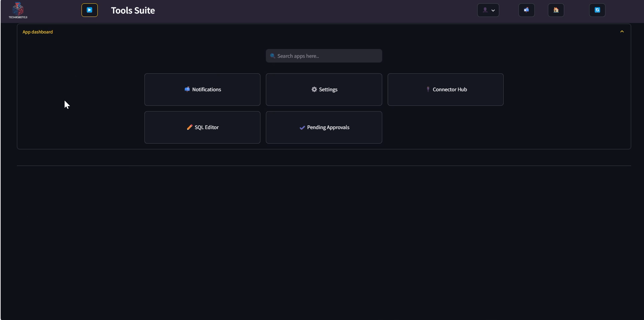The width and height of the screenshot is (644, 320).
Task: Click the App dashboard label
Action: tap(38, 32)
